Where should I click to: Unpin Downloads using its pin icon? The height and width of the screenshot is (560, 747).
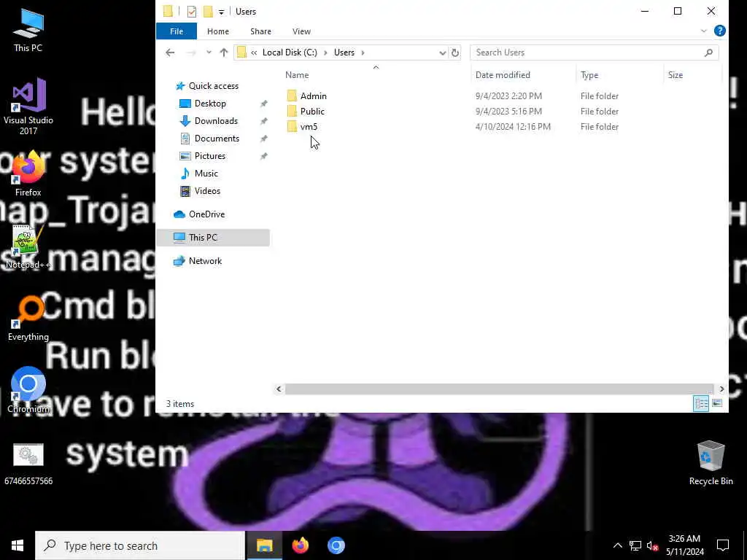tap(263, 122)
